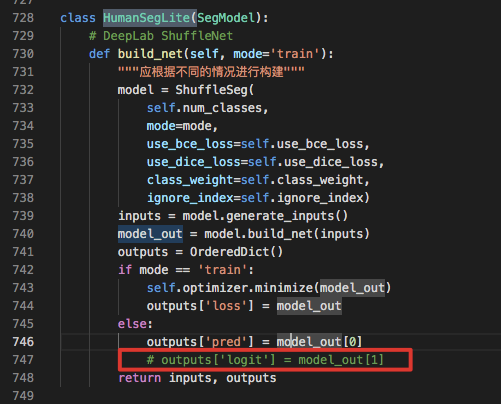Click mode=mode argument
The image size is (501, 404).
pyautogui.click(x=179, y=126)
